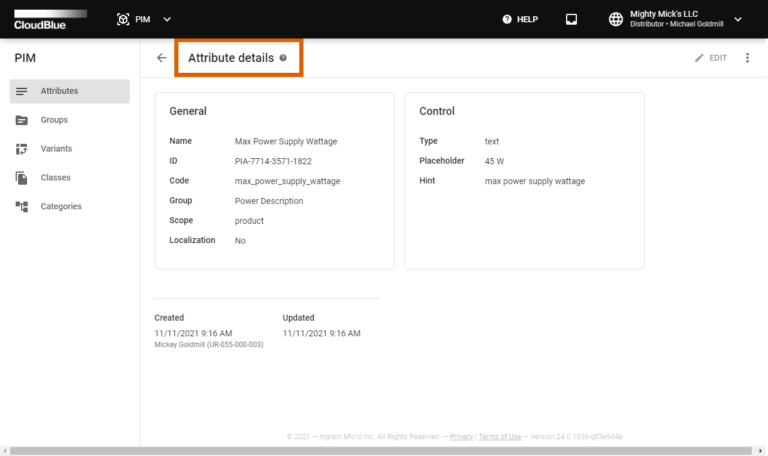Click the Terms of Use link
The height and width of the screenshot is (456, 768).
(x=500, y=436)
